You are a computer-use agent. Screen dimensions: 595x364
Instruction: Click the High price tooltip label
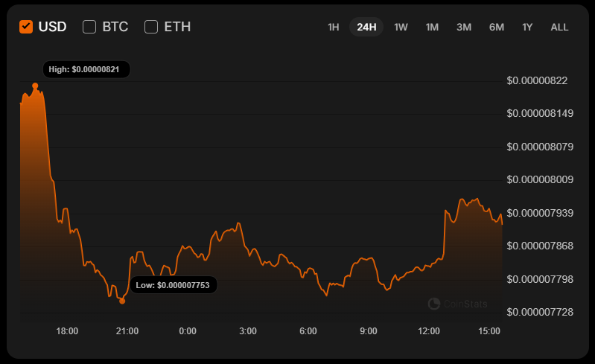click(x=86, y=70)
